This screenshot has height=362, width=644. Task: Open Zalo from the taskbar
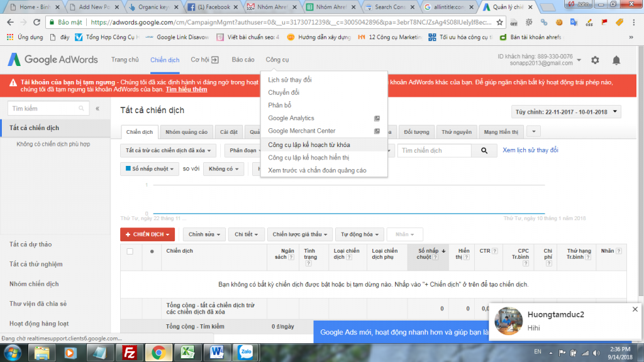tap(246, 353)
